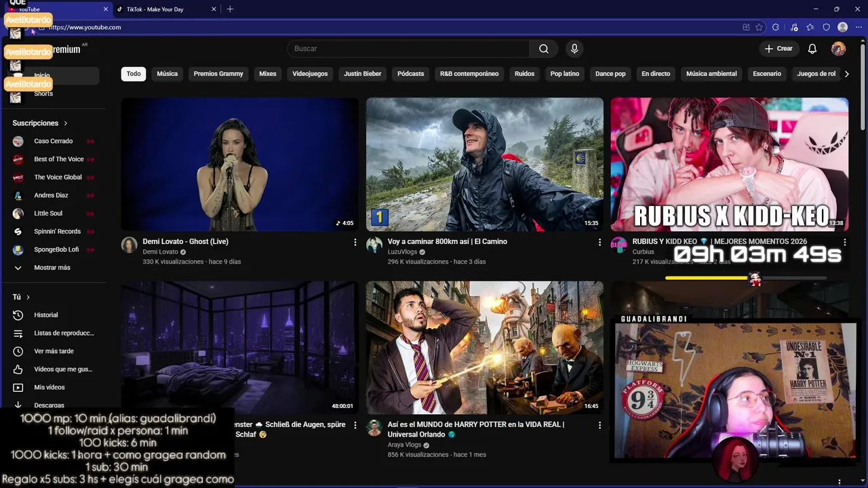Open the Demi Lovato live thumbnail

coord(240,164)
